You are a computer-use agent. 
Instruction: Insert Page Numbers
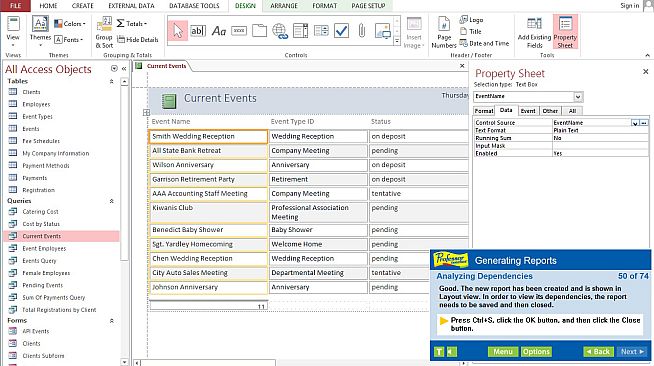pos(444,32)
